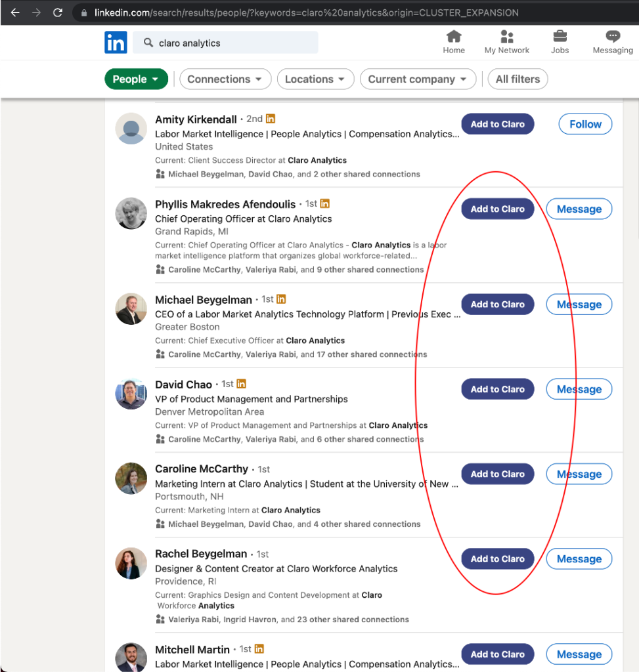Image resolution: width=639 pixels, height=672 pixels.
Task: Open the Current company filter dropdown
Action: [418, 79]
